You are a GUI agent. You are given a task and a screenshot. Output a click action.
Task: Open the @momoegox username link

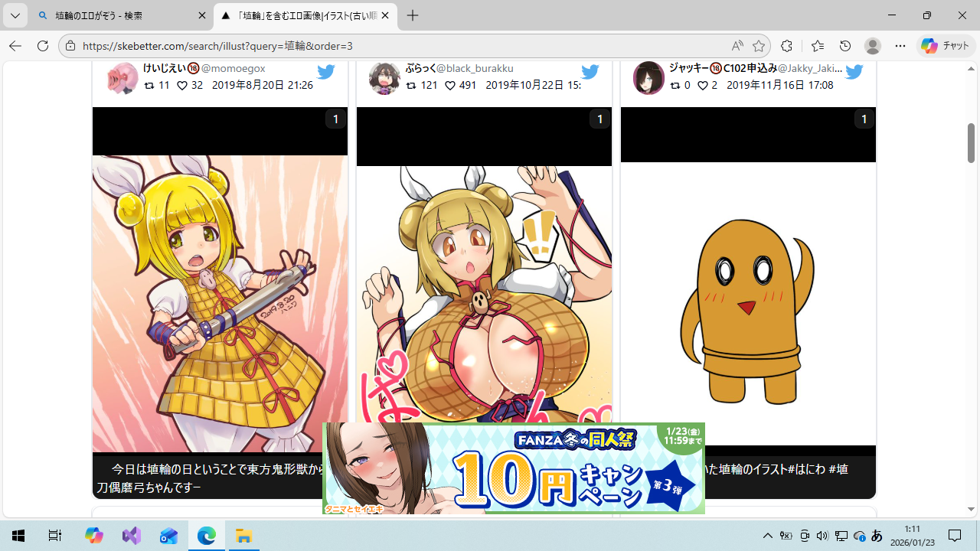coord(233,69)
